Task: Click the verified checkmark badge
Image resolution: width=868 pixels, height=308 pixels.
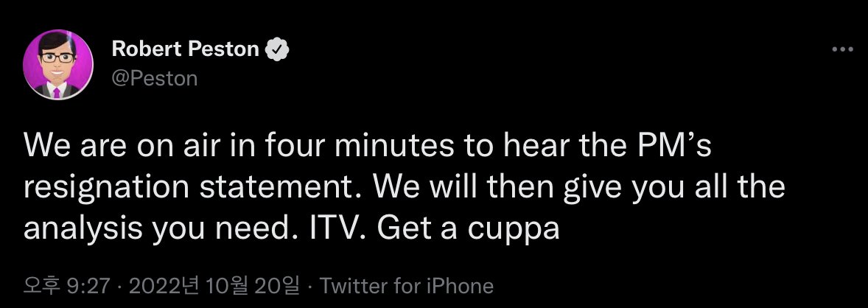Action: point(277,50)
